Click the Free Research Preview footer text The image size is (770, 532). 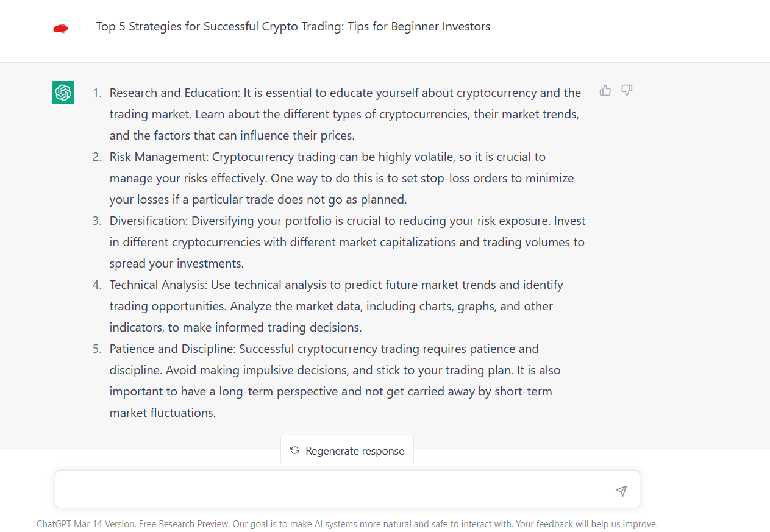(x=184, y=523)
